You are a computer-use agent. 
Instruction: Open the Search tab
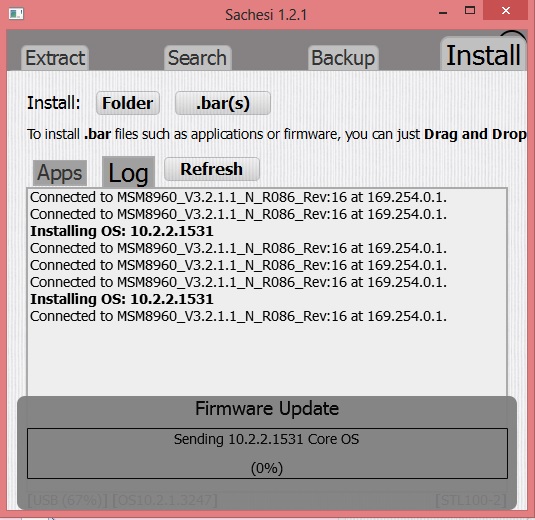(198, 58)
